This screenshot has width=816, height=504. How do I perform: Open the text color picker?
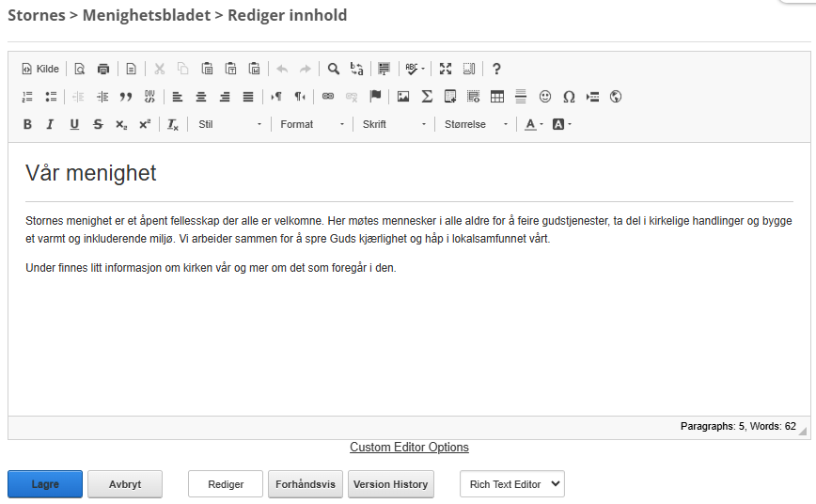(x=534, y=124)
